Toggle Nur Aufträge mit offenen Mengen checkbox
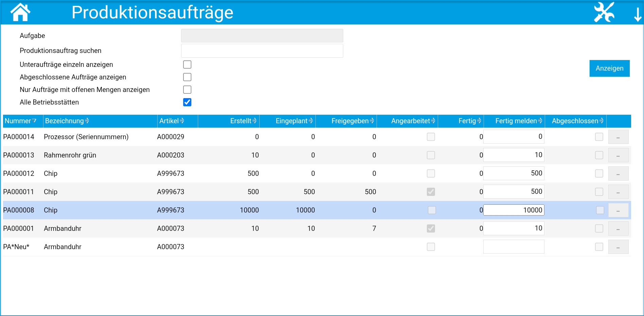This screenshot has width=644, height=316. click(187, 90)
